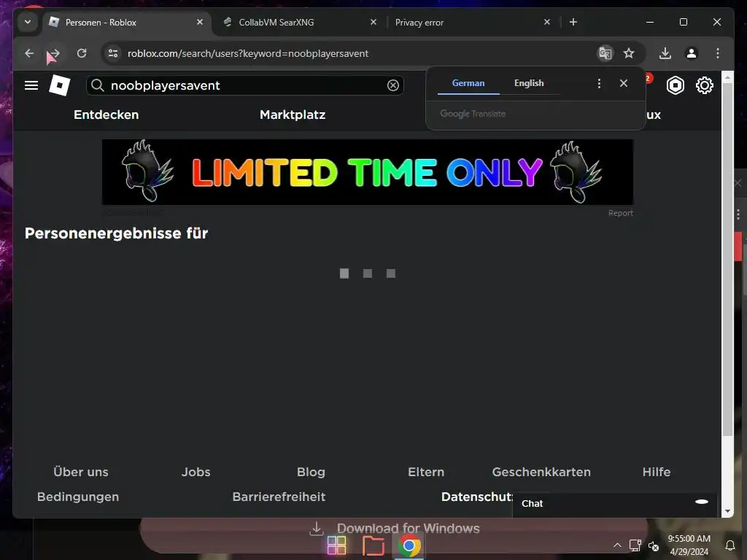Select the Personen - Roblox tab
The image size is (747, 560).
click(127, 23)
